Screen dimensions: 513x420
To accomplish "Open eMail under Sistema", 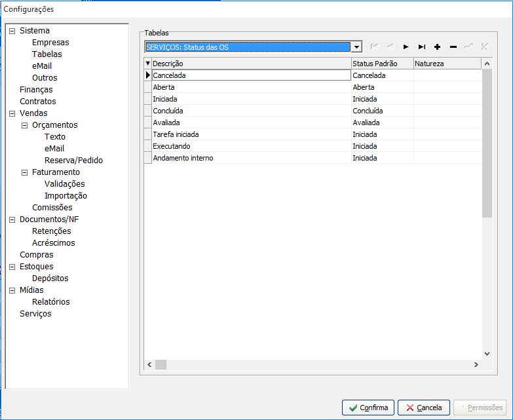I will [x=42, y=66].
